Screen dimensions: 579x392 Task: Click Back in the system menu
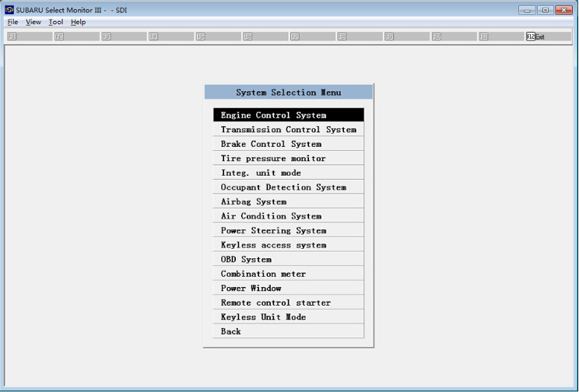click(x=289, y=331)
